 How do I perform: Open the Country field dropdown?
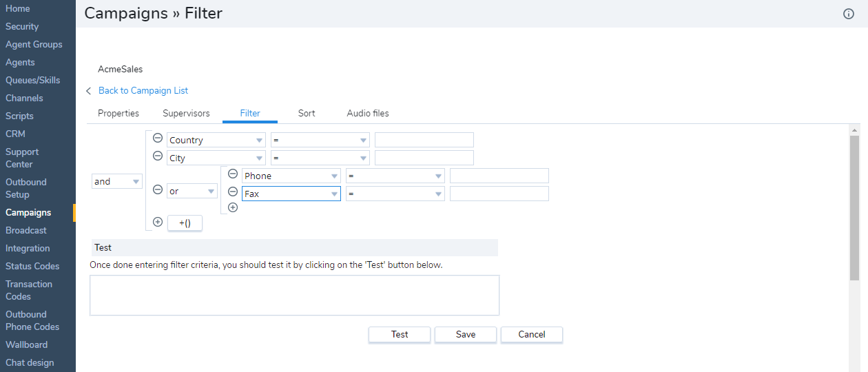[216, 140]
